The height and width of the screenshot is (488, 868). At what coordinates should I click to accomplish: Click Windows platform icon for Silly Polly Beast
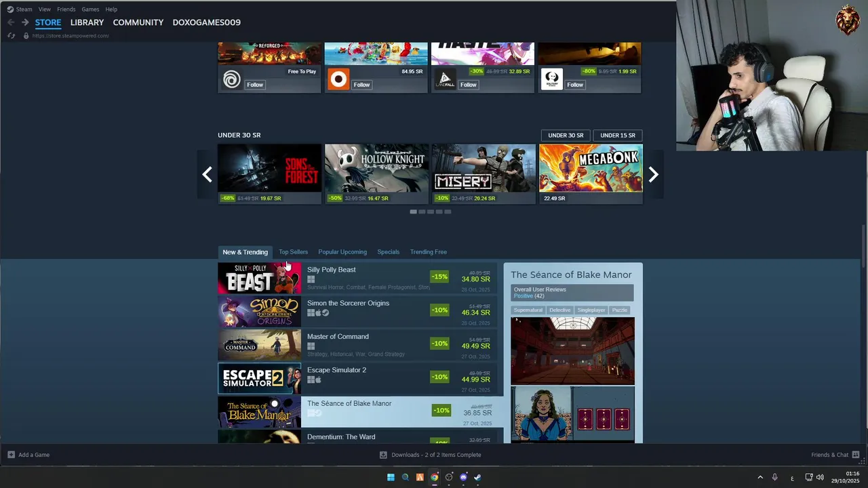[x=311, y=279]
